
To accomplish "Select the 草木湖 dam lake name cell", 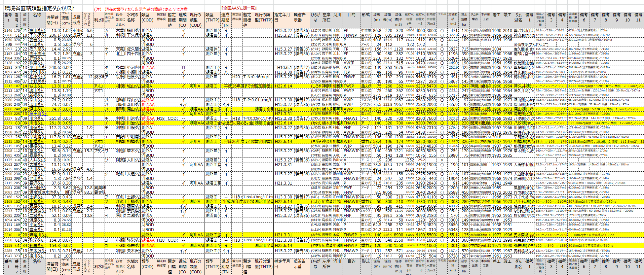I will pos(524,151).
